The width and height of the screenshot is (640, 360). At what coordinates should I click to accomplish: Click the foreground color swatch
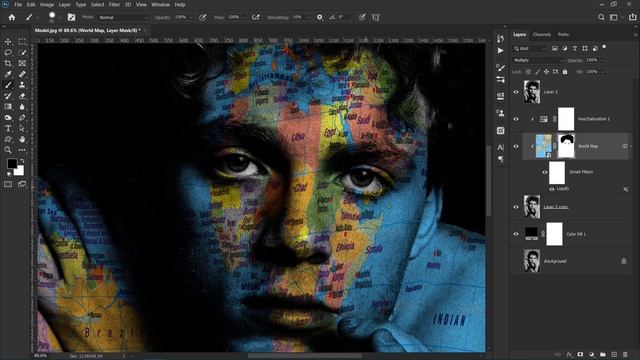coord(12,164)
